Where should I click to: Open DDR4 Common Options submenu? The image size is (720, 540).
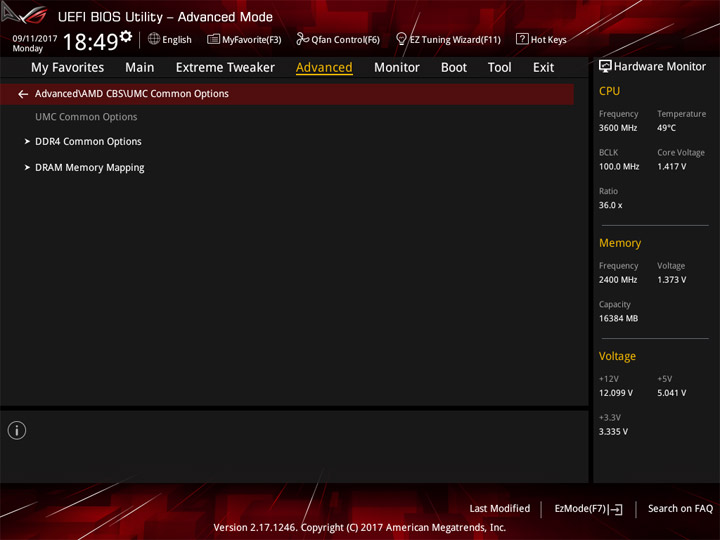(88, 141)
